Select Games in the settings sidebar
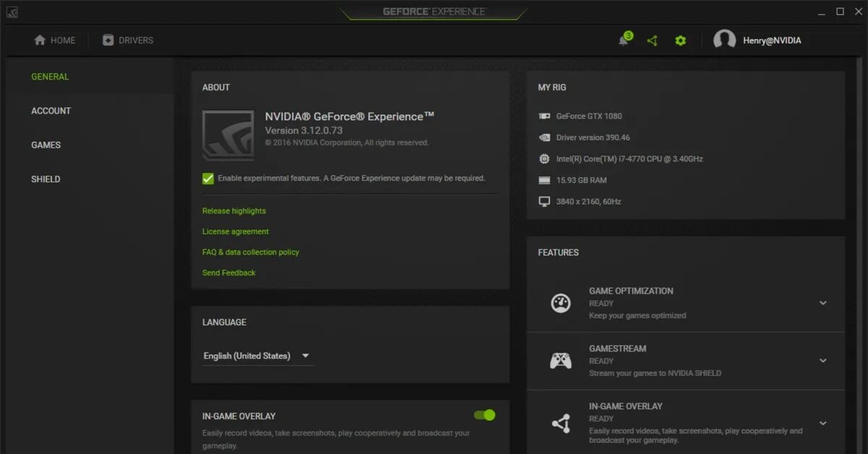 pos(46,145)
